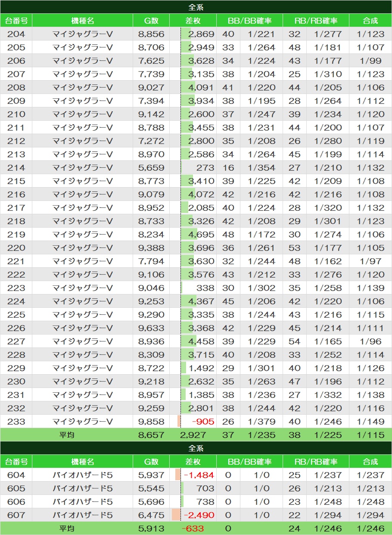
Task: Click the BB/BB確率 header in the top table
Action: tap(250, 21)
